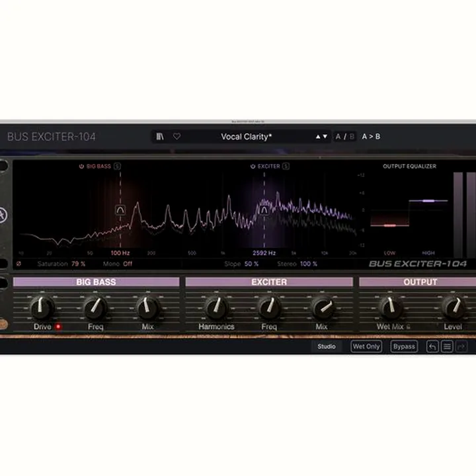Click the Arturia logo on rack ear
This screenshot has width=476, height=476.
point(3,216)
